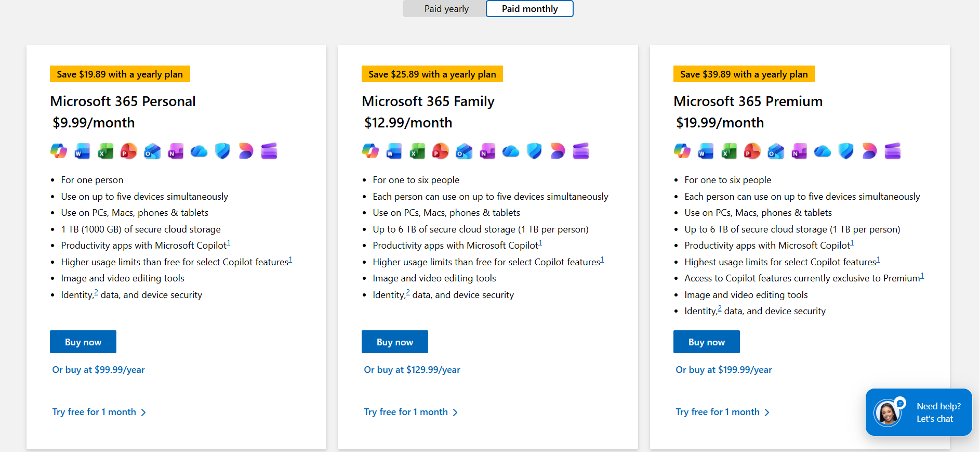Click the purple striped Clipchamp icon in the Personal plan
The height and width of the screenshot is (452, 980).
[x=269, y=151]
